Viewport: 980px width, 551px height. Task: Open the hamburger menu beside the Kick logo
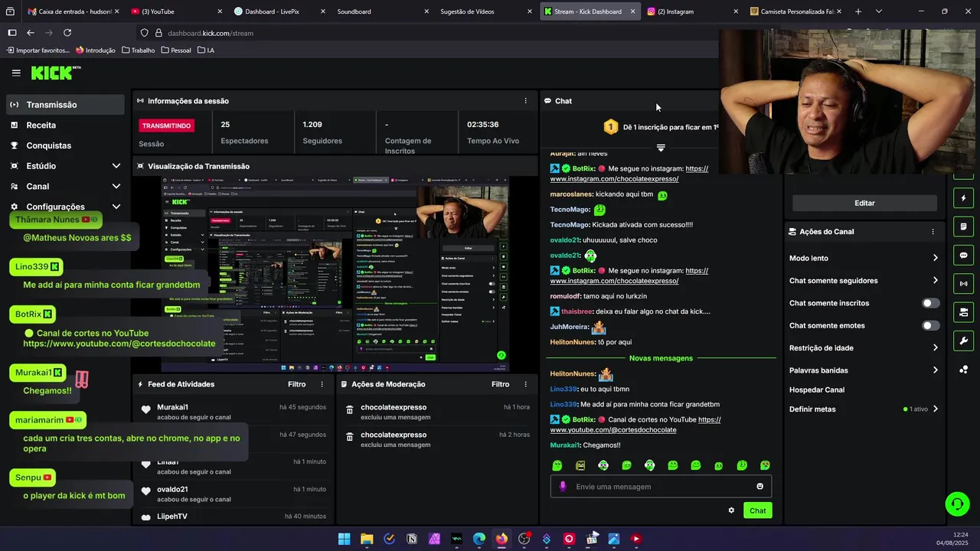coord(16,73)
